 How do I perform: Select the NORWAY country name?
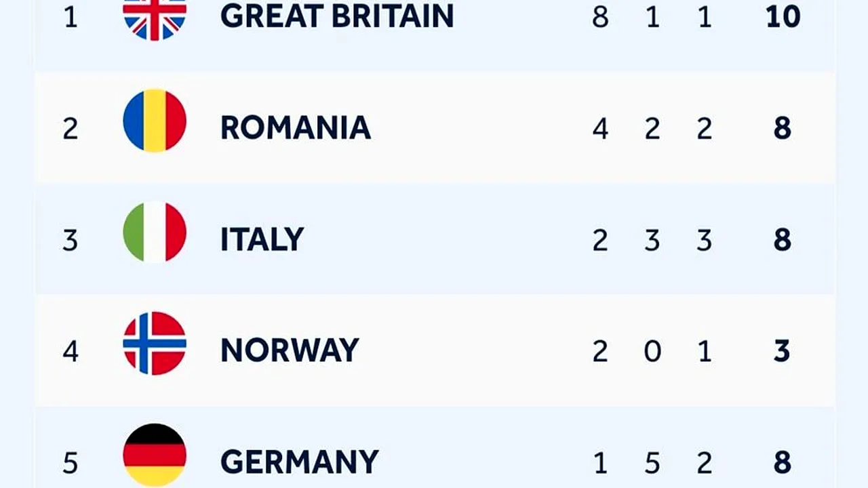click(290, 350)
